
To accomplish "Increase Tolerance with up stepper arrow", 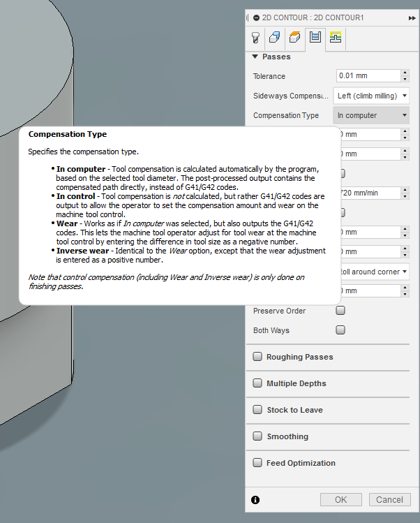I will coord(405,73).
